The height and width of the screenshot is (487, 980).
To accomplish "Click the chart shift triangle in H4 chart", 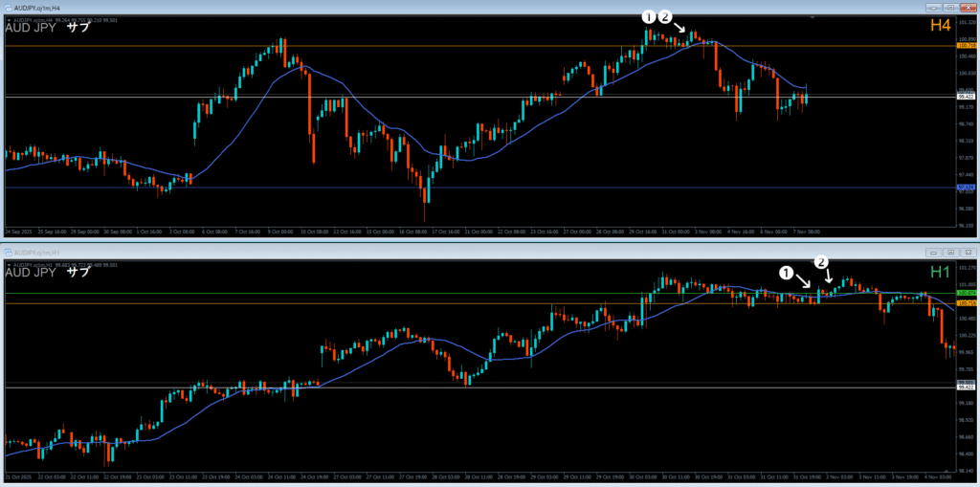I will tap(813, 18).
